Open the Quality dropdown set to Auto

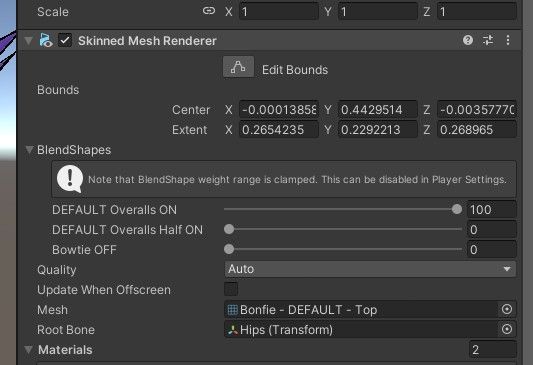click(x=370, y=269)
